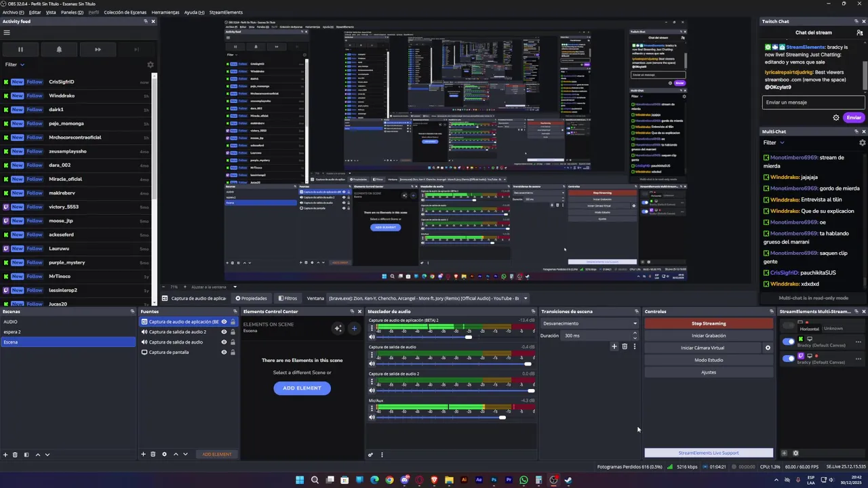Remove transition with trash icon
The width and height of the screenshot is (868, 488).
pyautogui.click(x=625, y=346)
